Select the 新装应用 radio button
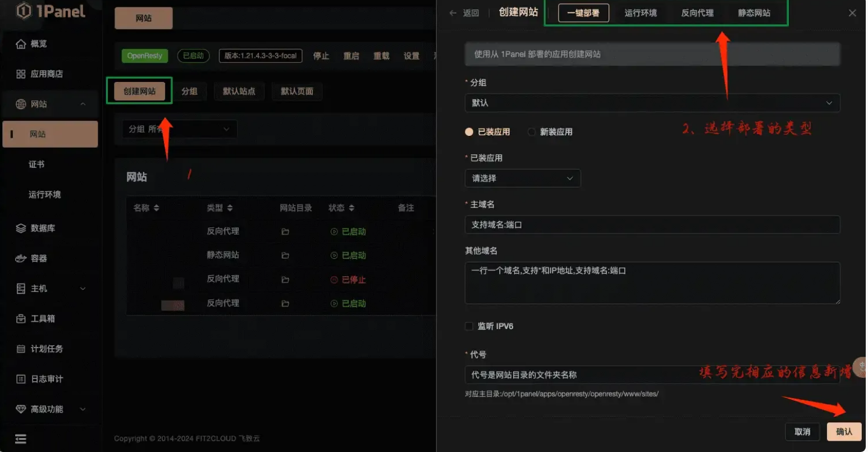This screenshot has width=868, height=452. click(531, 132)
